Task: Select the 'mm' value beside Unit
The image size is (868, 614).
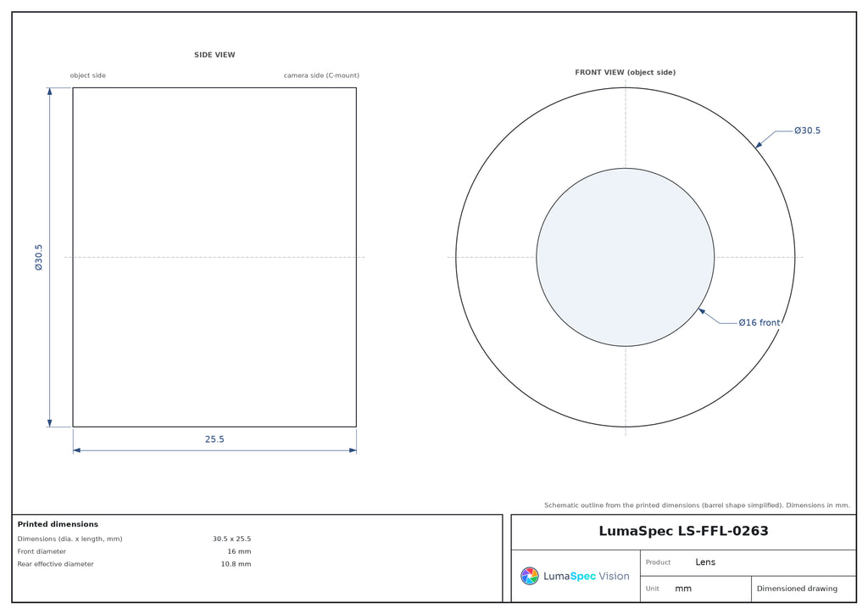Action: tap(683, 589)
